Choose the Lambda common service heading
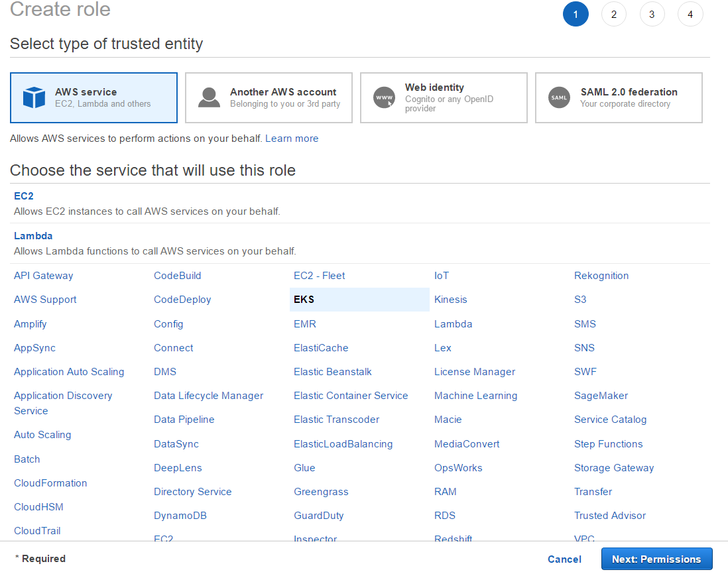The height and width of the screenshot is (574, 728). click(x=33, y=236)
